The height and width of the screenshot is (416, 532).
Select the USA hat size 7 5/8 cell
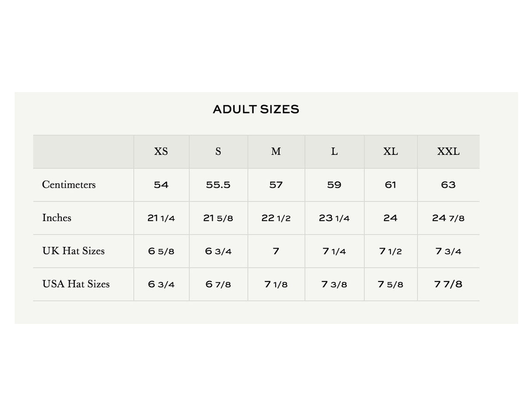tap(390, 285)
